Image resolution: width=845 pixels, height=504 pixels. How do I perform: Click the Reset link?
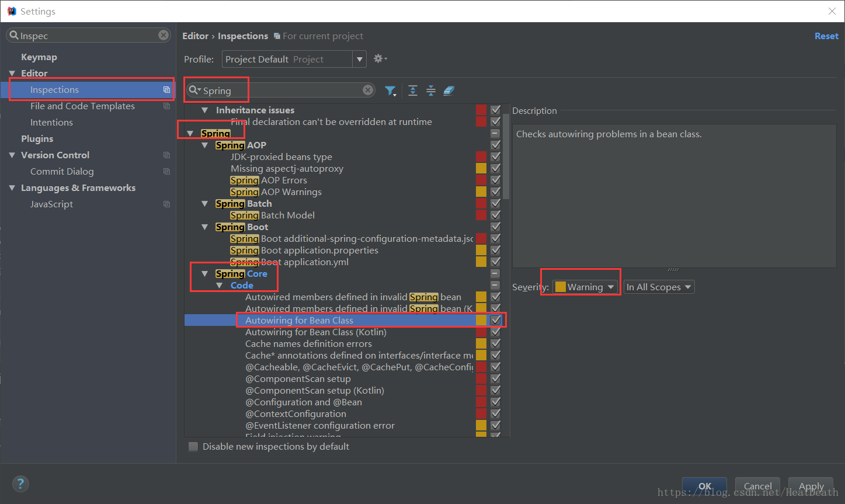click(826, 36)
